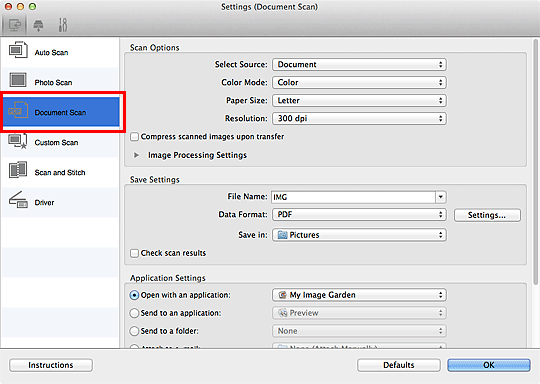Select Send to an application radio button
This screenshot has height=384, width=540.
point(134,313)
